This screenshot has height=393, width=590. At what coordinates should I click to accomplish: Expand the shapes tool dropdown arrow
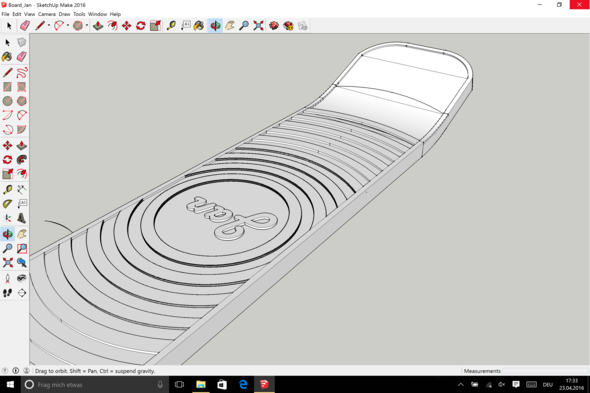tap(87, 26)
